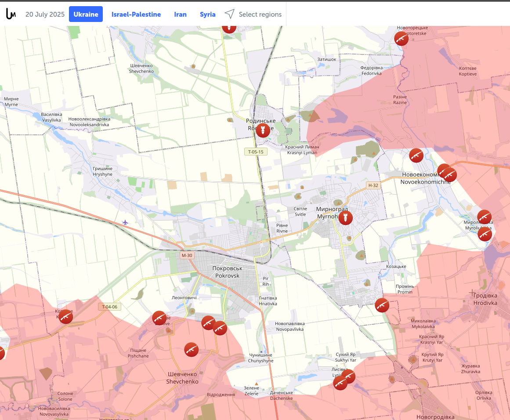Switch to the Iran tab
This screenshot has width=510, height=420.
tap(180, 14)
